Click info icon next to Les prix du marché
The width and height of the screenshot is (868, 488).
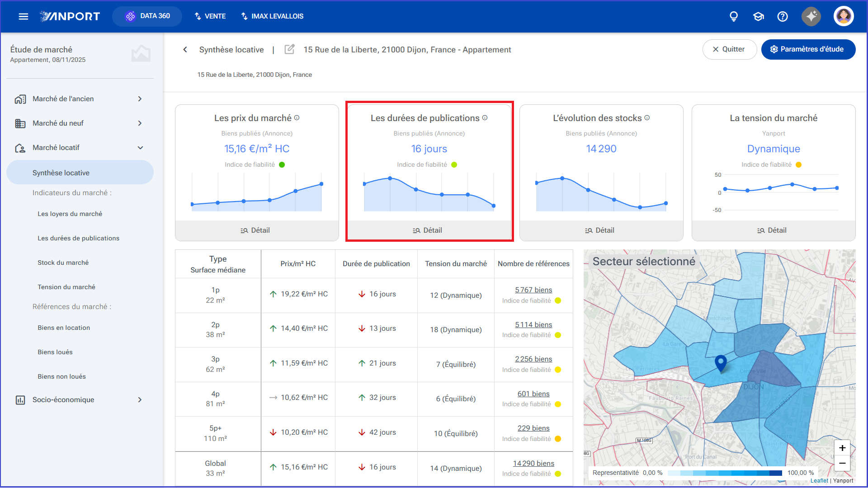click(x=297, y=117)
